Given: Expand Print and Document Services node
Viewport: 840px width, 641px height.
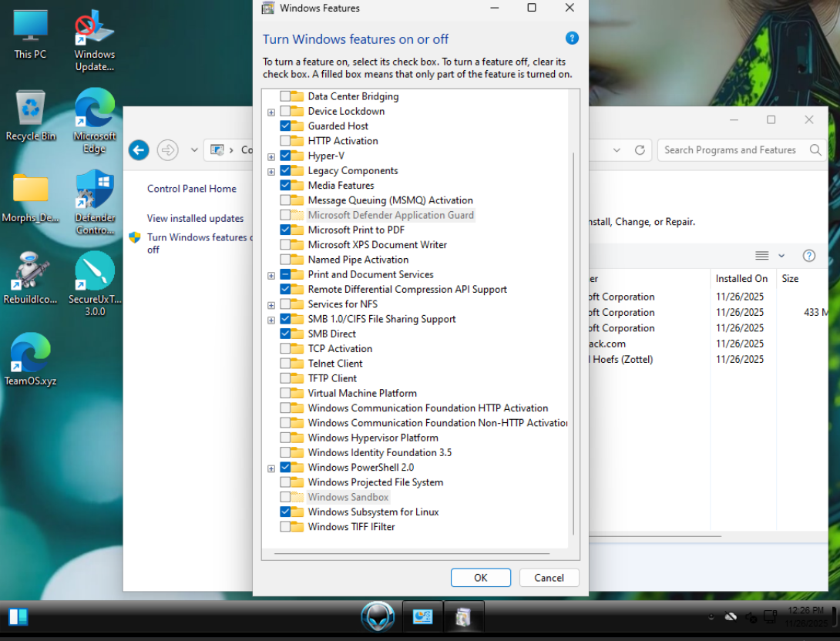Looking at the screenshot, I should [x=271, y=275].
